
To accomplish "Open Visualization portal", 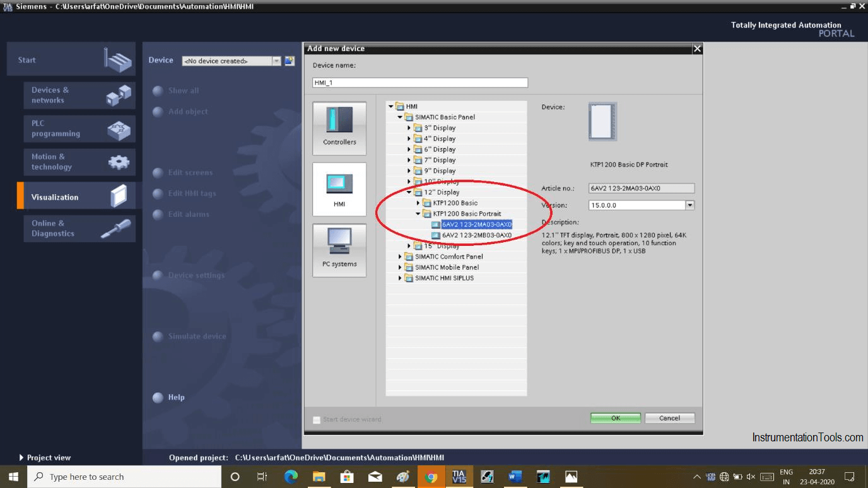I will click(x=76, y=197).
